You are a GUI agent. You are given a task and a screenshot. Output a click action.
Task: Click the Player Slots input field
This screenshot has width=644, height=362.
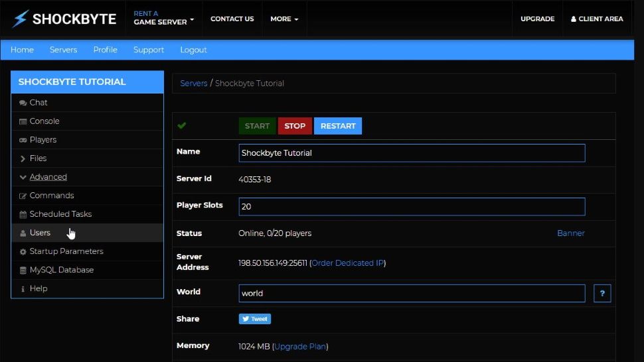(x=412, y=207)
